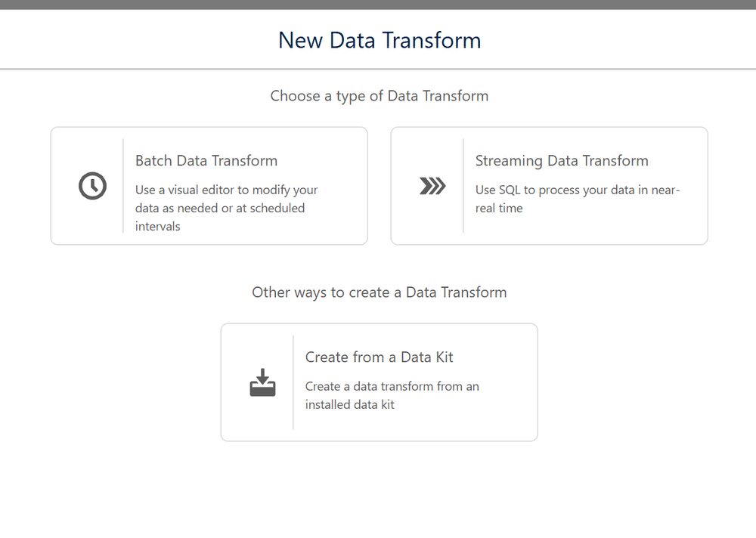
Task: Click the word 'intervals' in the Batch card
Action: (x=157, y=227)
